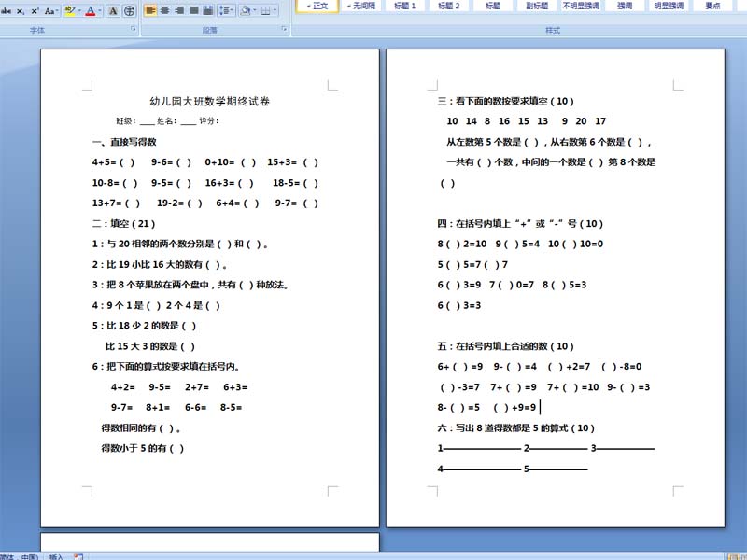The image size is (747, 560).
Task: Click the line 得数相同的有（ ）
Action: [x=141, y=428]
